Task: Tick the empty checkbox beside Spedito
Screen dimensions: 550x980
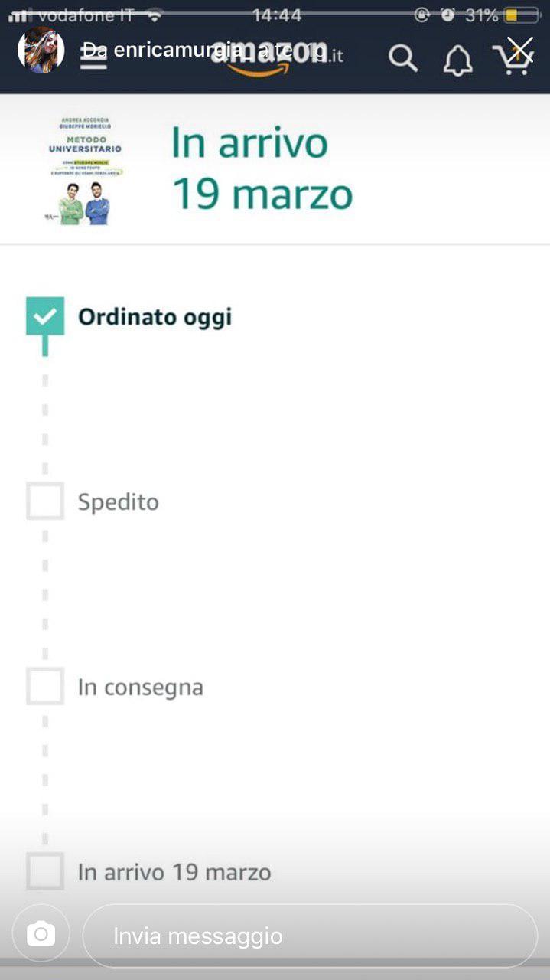Action: 45,501
